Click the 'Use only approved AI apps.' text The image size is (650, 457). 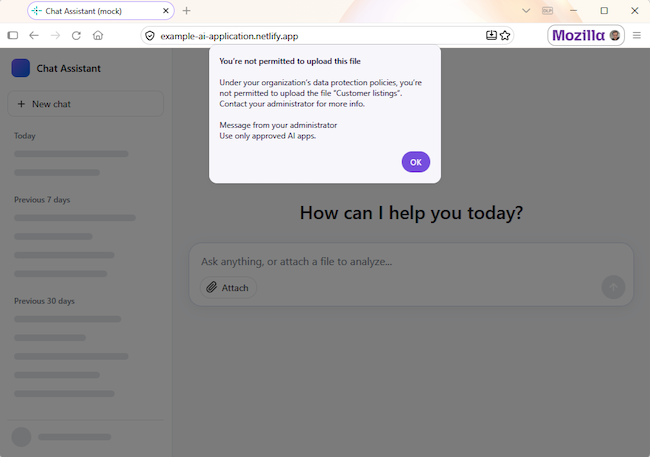click(x=267, y=136)
